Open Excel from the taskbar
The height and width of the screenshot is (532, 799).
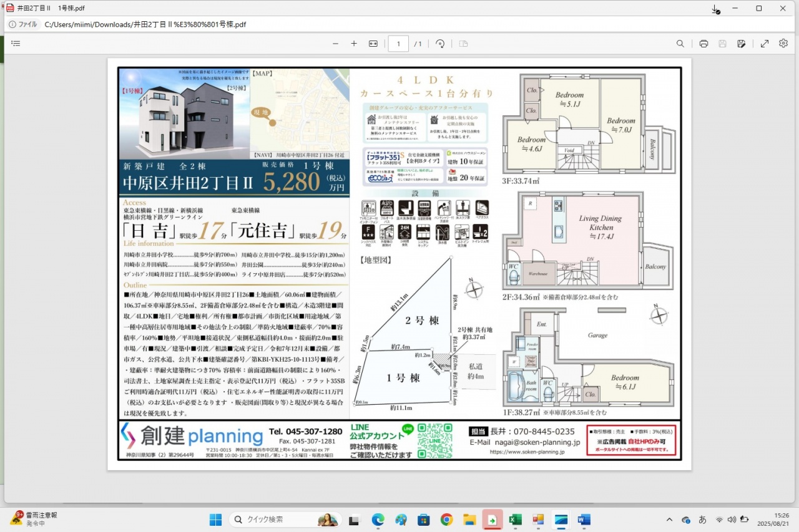(515, 520)
